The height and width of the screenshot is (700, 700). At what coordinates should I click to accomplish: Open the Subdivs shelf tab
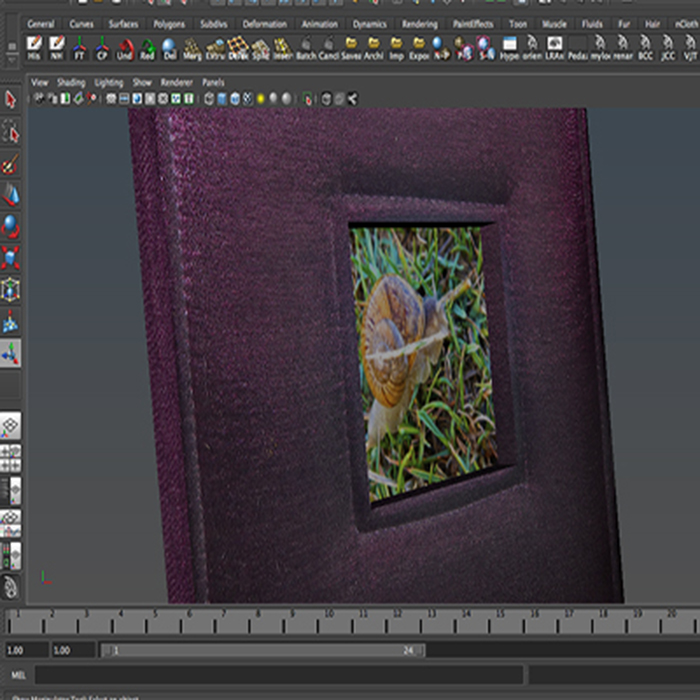pyautogui.click(x=213, y=24)
